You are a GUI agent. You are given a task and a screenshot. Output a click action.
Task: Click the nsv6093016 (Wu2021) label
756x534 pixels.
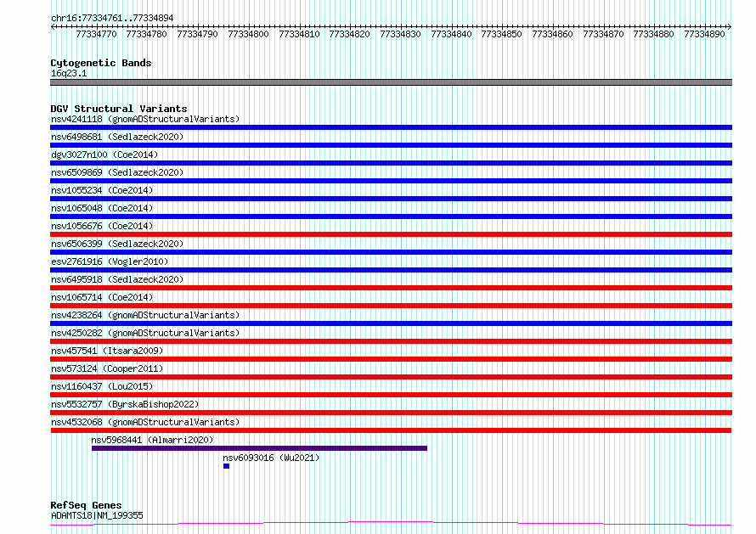pos(271,458)
